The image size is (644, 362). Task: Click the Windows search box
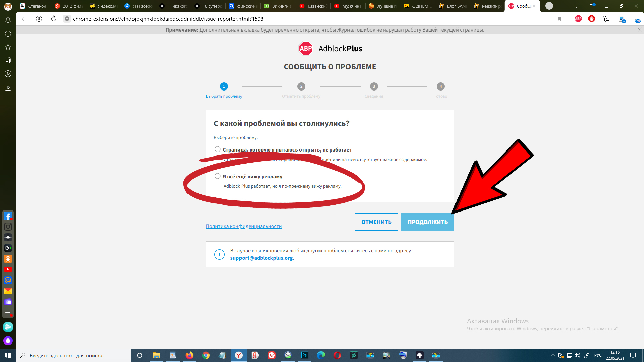point(74,355)
